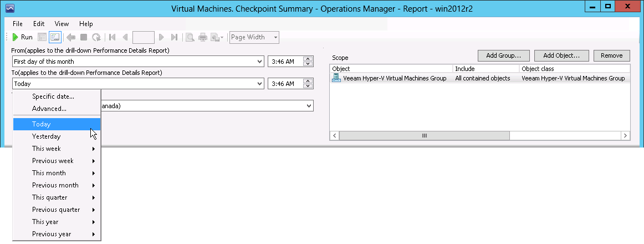This screenshot has height=244, width=644.
Task: Increase the To time with up arrow
Action: (x=308, y=81)
